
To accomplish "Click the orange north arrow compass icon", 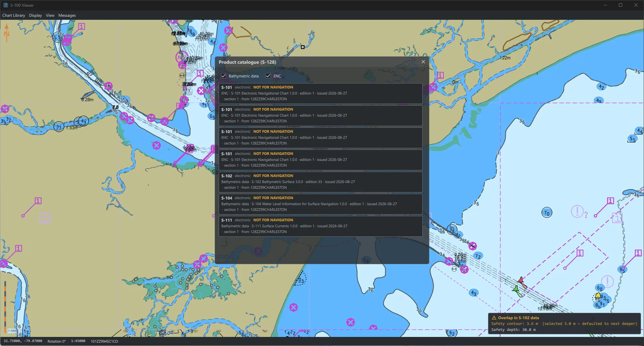I will 6,33.
